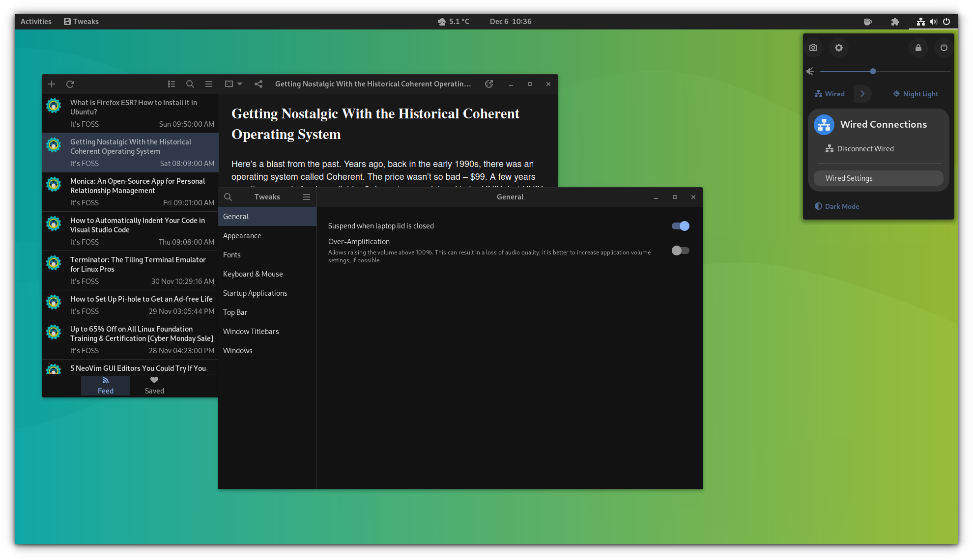The height and width of the screenshot is (560, 973).
Task: Switch to the Feed tab
Action: pos(106,386)
